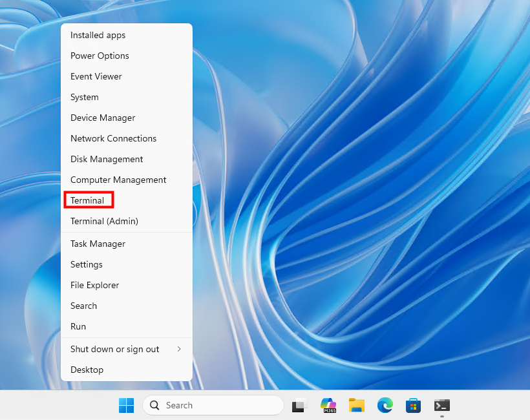This screenshot has width=530, height=420.
Task: Click the Windows Start button
Action: 126,405
